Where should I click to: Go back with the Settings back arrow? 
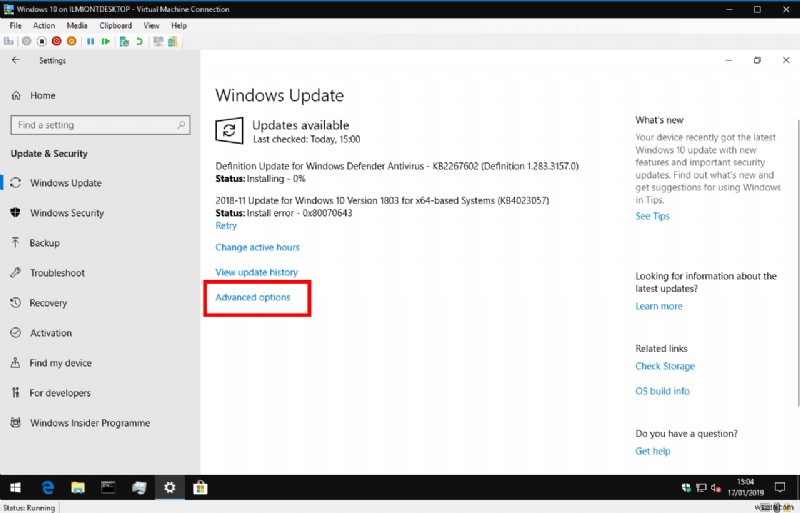(x=16, y=60)
